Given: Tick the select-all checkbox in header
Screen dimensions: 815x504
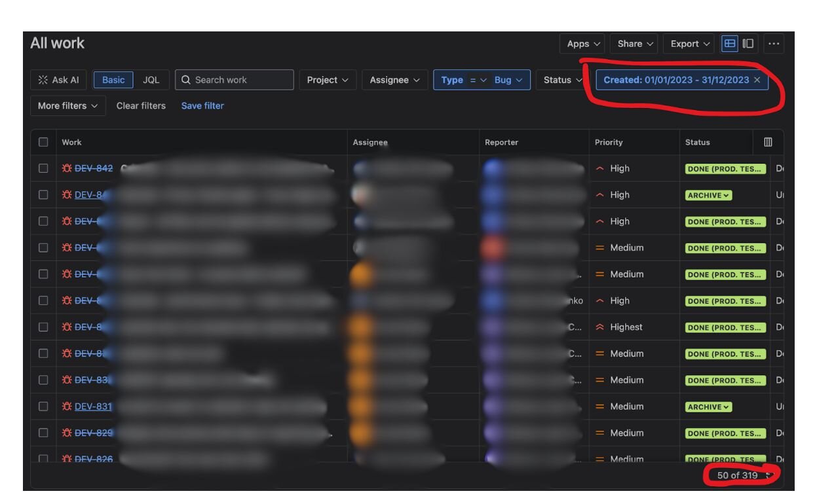Looking at the screenshot, I should [43, 142].
